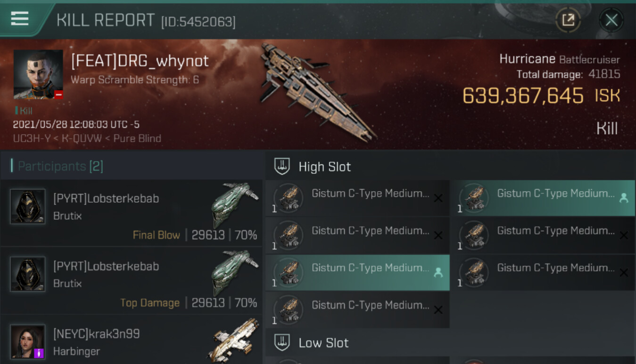
Task: Open the hamburger menu in header
Action: [x=19, y=19]
